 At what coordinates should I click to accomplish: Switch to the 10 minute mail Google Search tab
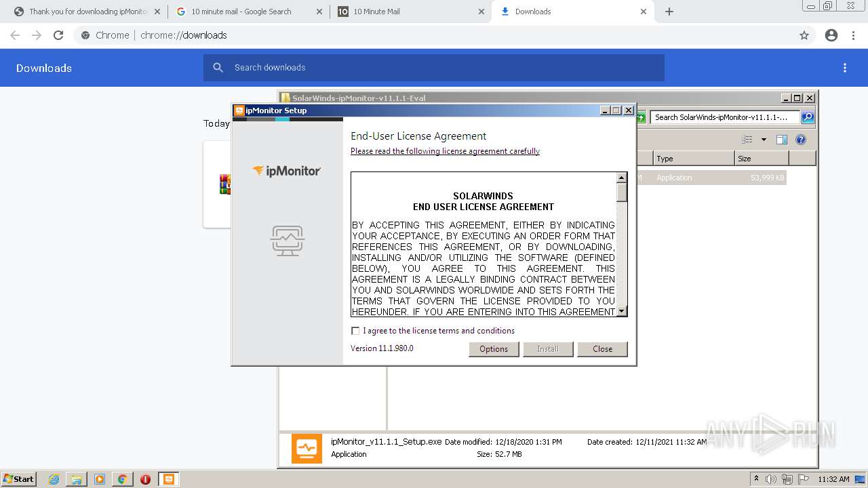248,12
